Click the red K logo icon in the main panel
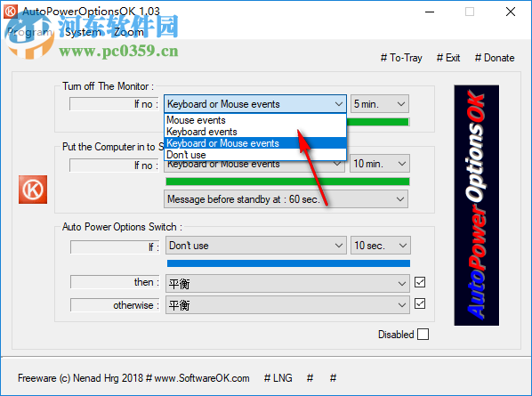This screenshot has height=396, width=532. point(33,190)
